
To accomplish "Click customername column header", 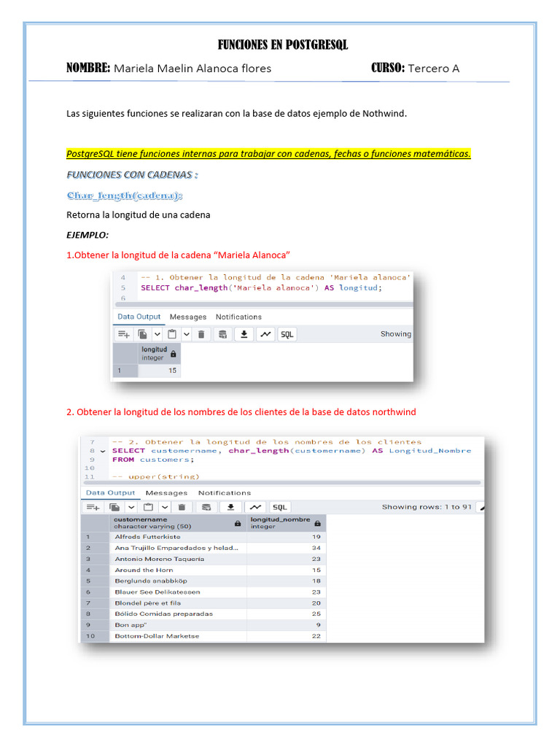I will (178, 523).
